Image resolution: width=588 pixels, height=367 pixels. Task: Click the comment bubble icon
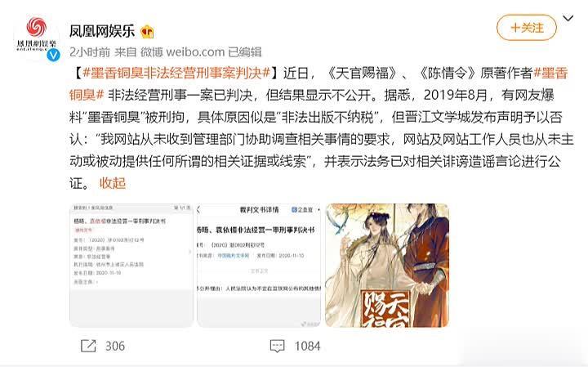coord(278,346)
